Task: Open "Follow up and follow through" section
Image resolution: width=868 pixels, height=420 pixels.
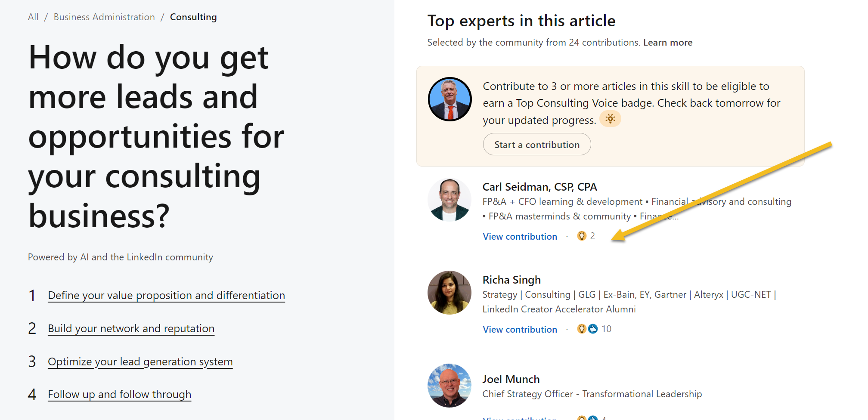Action: coord(119,394)
